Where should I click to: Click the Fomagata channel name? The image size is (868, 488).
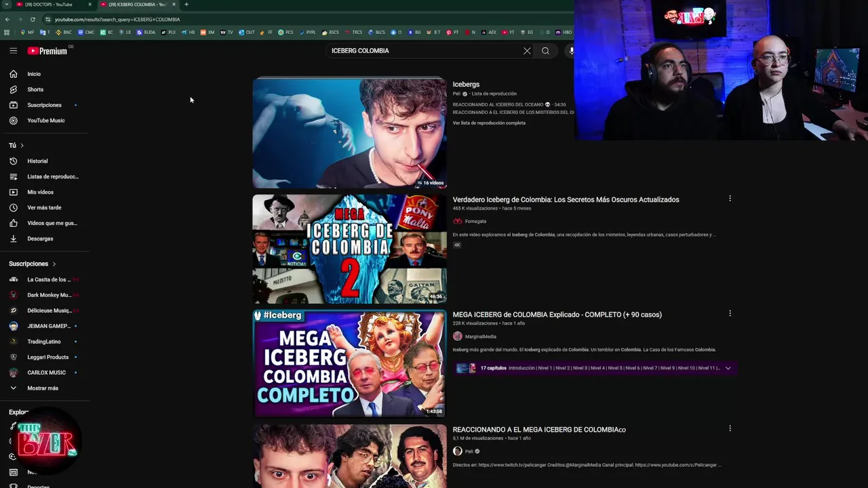click(475, 221)
